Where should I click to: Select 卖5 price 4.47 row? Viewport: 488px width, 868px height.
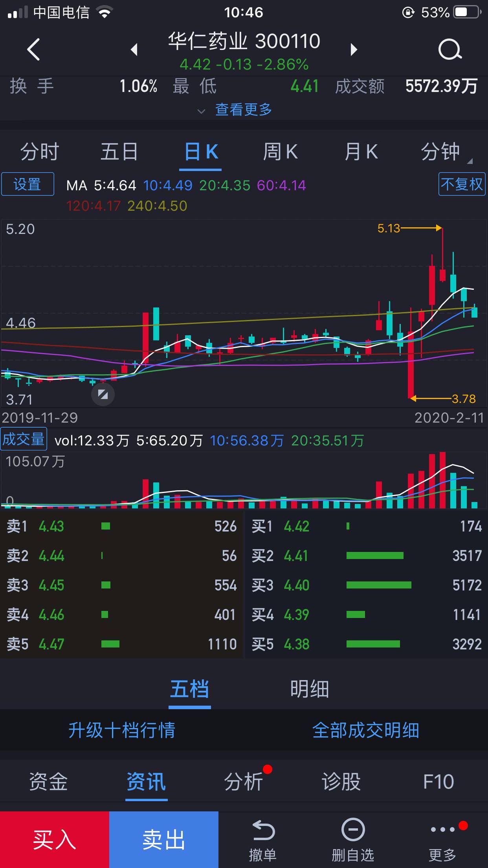[121, 644]
